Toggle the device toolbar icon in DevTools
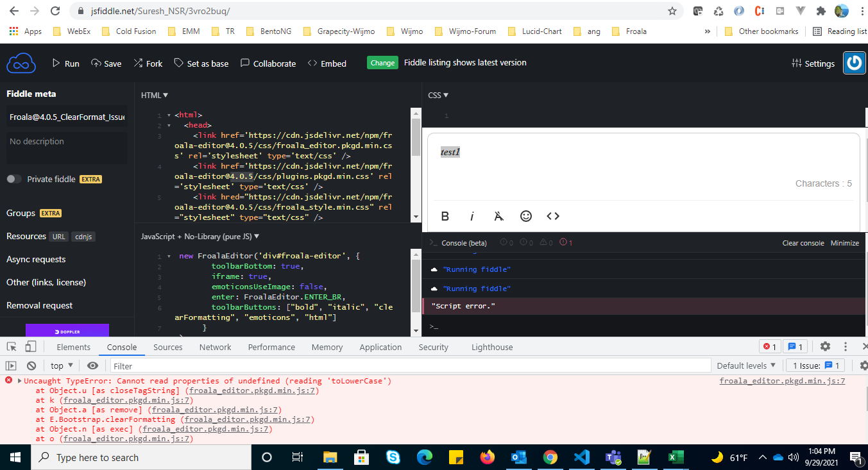Image resolution: width=868 pixels, height=470 pixels. click(x=30, y=347)
